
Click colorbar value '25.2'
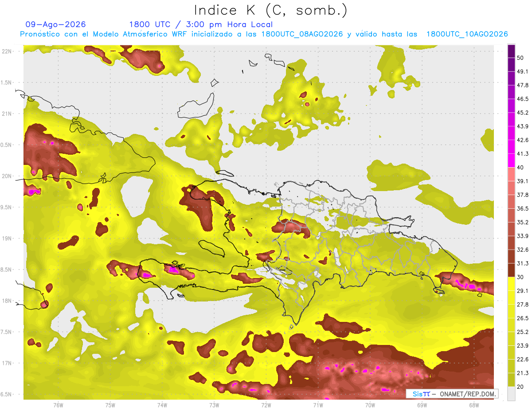click(523, 332)
